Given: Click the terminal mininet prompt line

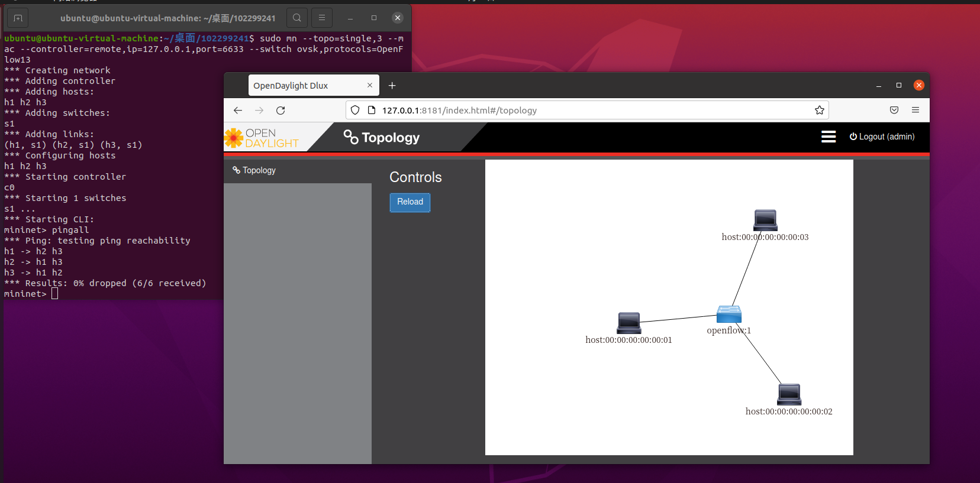Looking at the screenshot, I should pyautogui.click(x=31, y=294).
